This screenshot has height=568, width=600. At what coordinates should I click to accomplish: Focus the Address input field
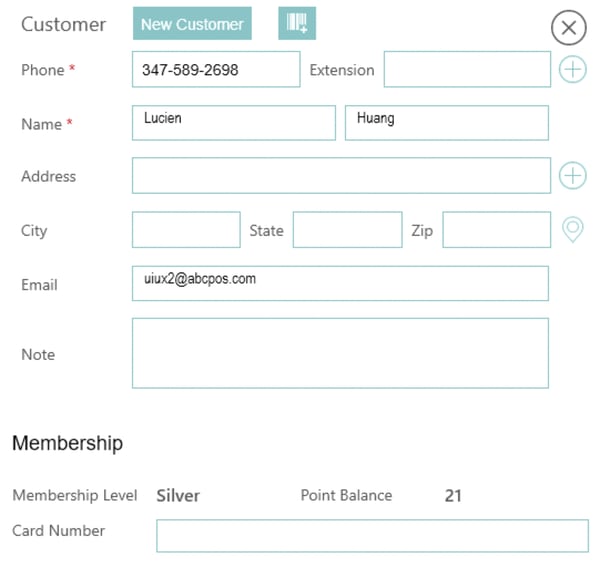pos(341,175)
